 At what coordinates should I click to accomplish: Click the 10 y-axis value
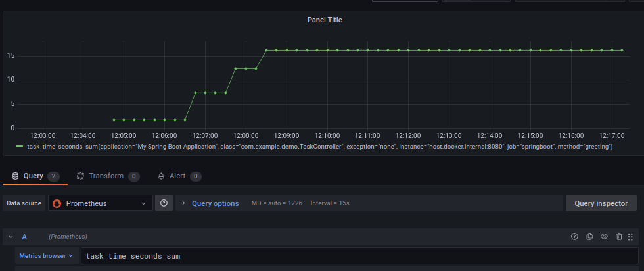tap(11, 80)
